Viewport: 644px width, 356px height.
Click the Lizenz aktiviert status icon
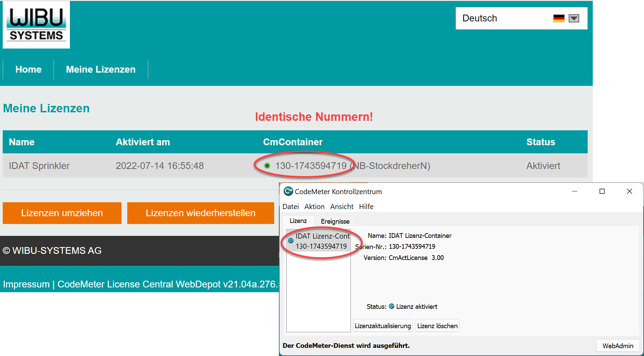pyautogui.click(x=392, y=306)
